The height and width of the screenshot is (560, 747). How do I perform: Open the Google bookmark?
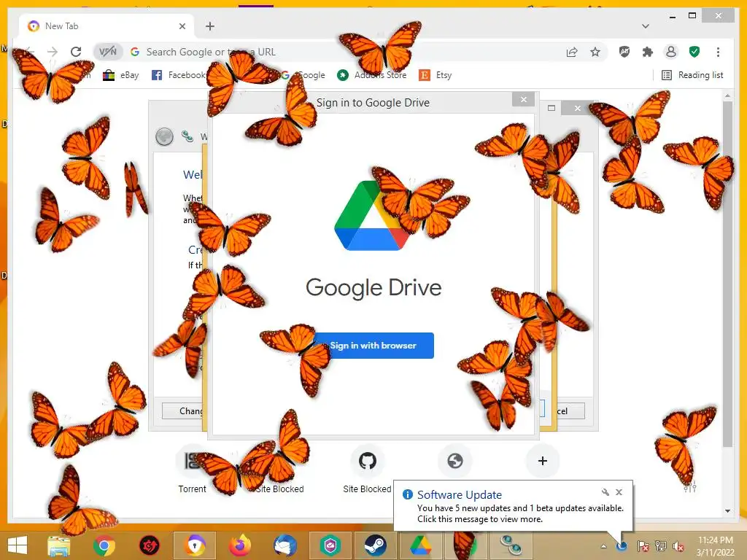point(303,75)
